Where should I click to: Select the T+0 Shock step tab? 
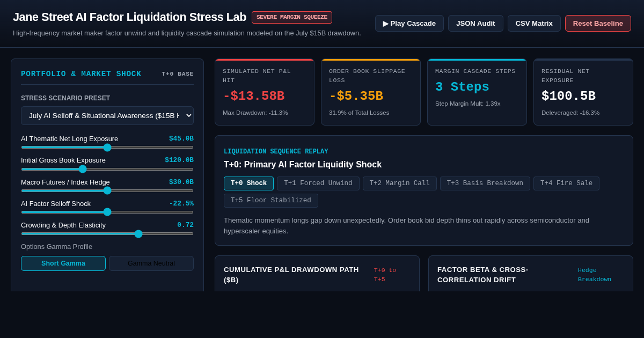(248, 183)
